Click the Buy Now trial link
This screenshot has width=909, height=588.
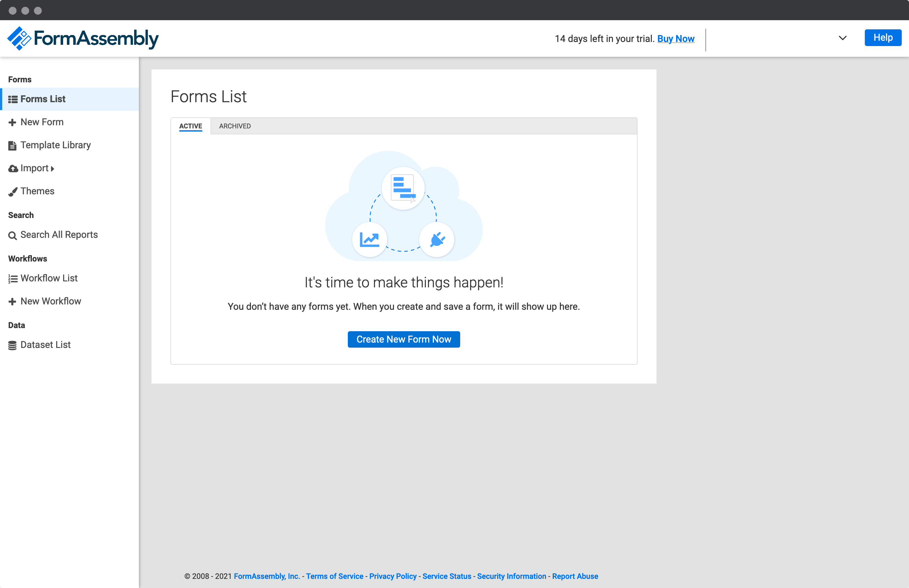[676, 38]
